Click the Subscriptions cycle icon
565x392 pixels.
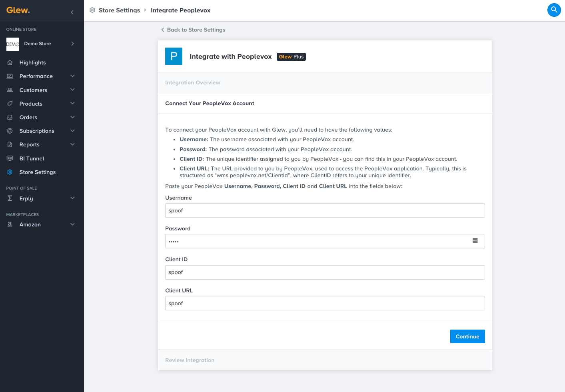[x=10, y=131]
